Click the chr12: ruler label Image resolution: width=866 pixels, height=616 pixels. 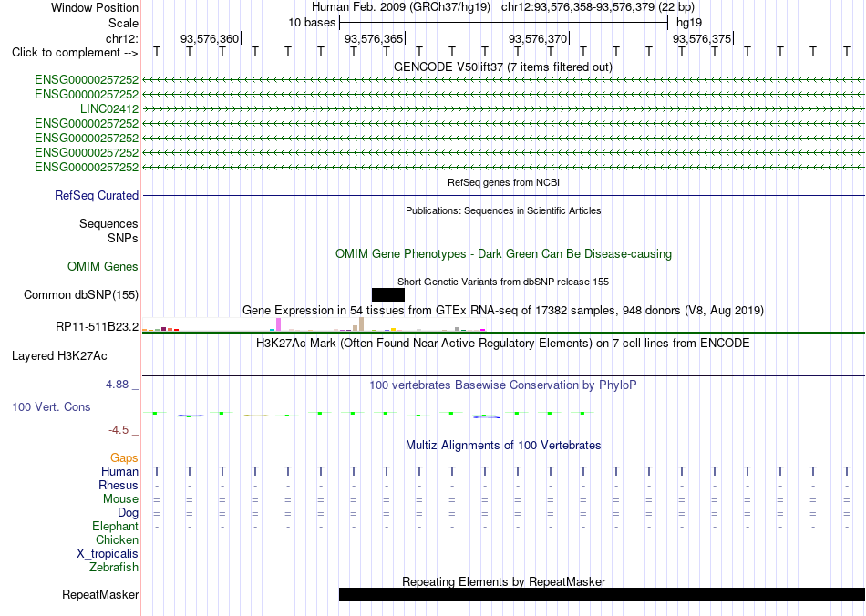[122, 38]
